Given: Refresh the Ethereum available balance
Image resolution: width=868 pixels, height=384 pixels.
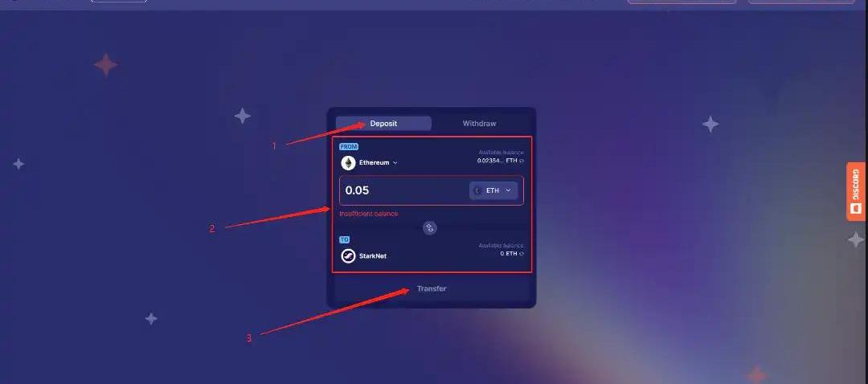Looking at the screenshot, I should 522,161.
